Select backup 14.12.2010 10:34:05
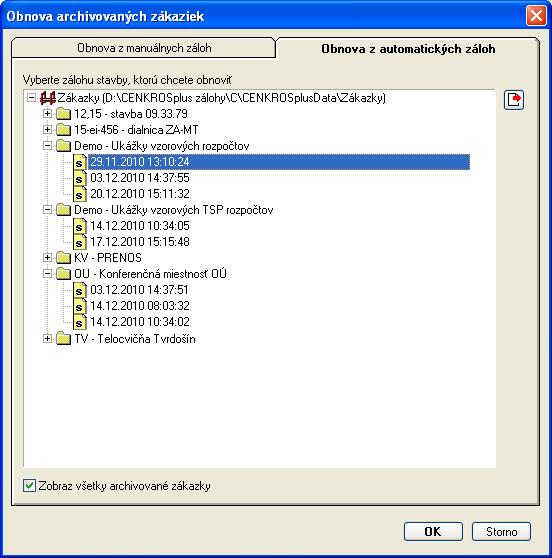This screenshot has width=552, height=558. (140, 226)
